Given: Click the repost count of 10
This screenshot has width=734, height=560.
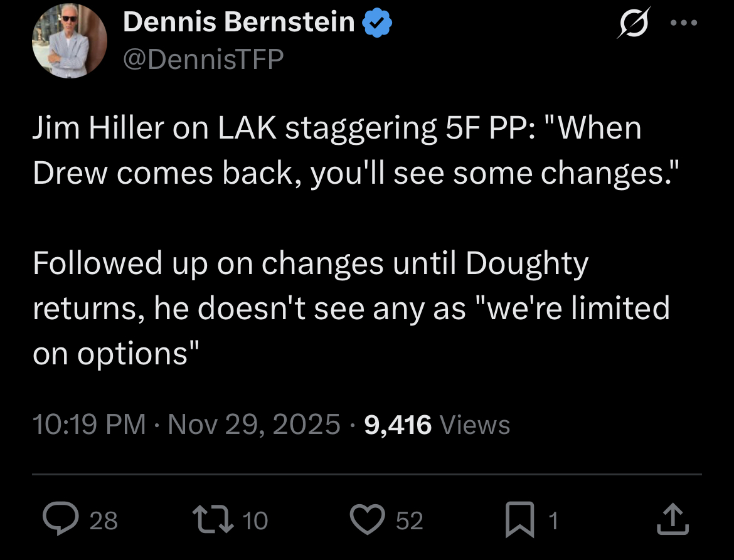Looking at the screenshot, I should point(255,520).
